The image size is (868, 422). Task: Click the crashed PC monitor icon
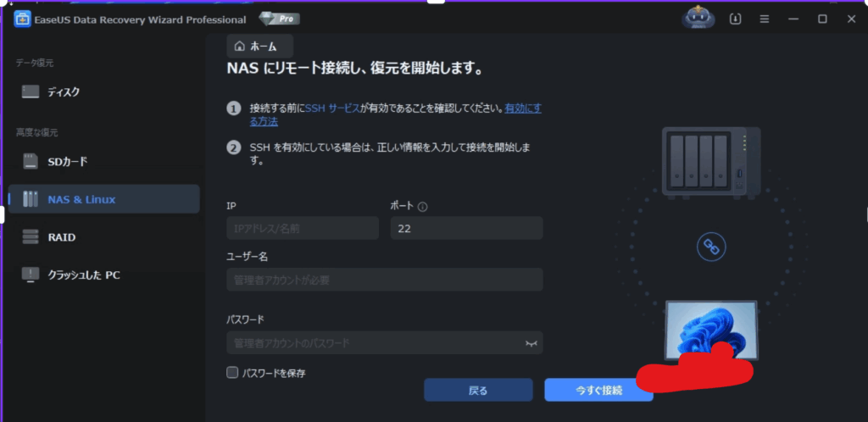click(31, 275)
